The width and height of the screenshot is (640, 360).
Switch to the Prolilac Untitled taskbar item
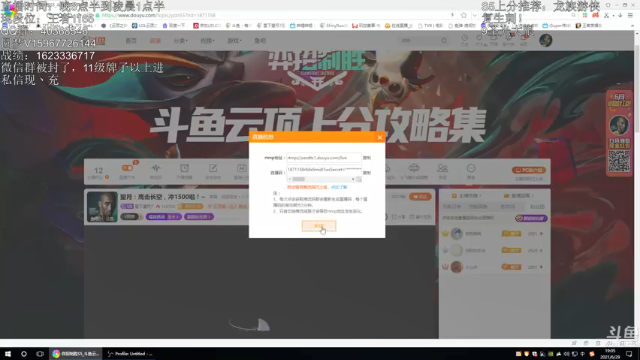pyautogui.click(x=130, y=354)
